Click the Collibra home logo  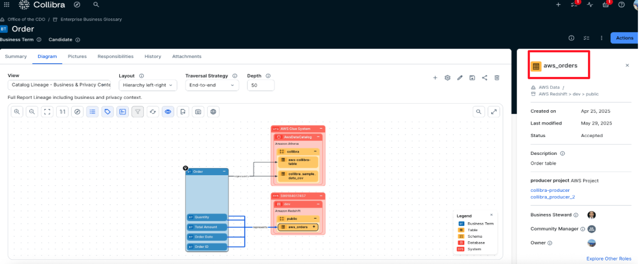[x=42, y=5]
